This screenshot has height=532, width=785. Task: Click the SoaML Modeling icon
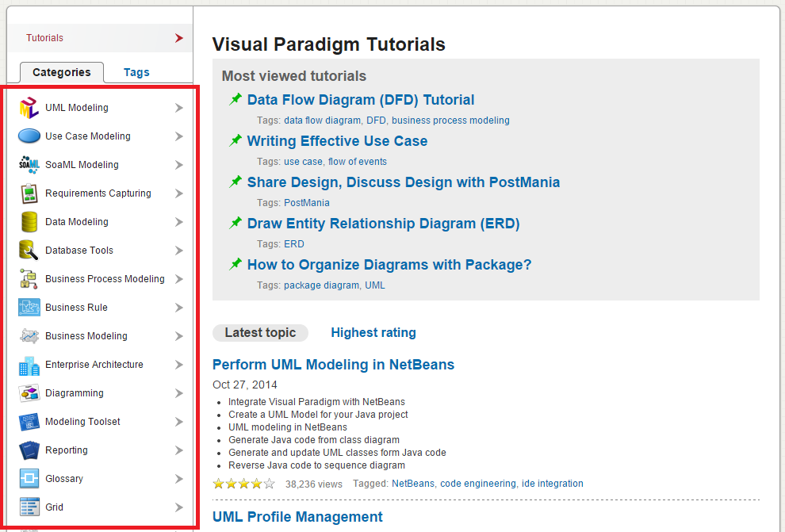pos(29,165)
